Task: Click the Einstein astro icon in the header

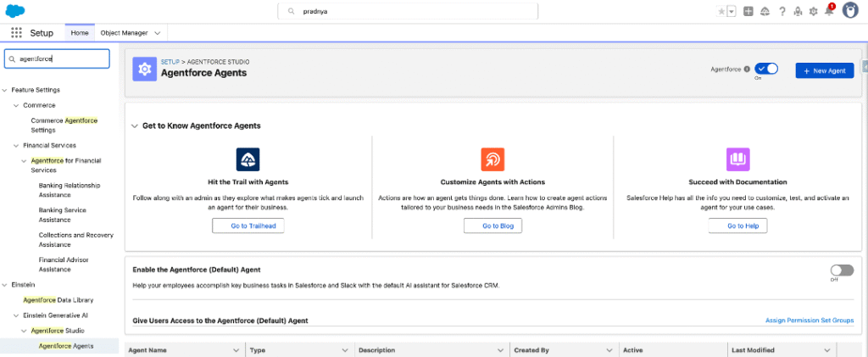Action: 798,11
